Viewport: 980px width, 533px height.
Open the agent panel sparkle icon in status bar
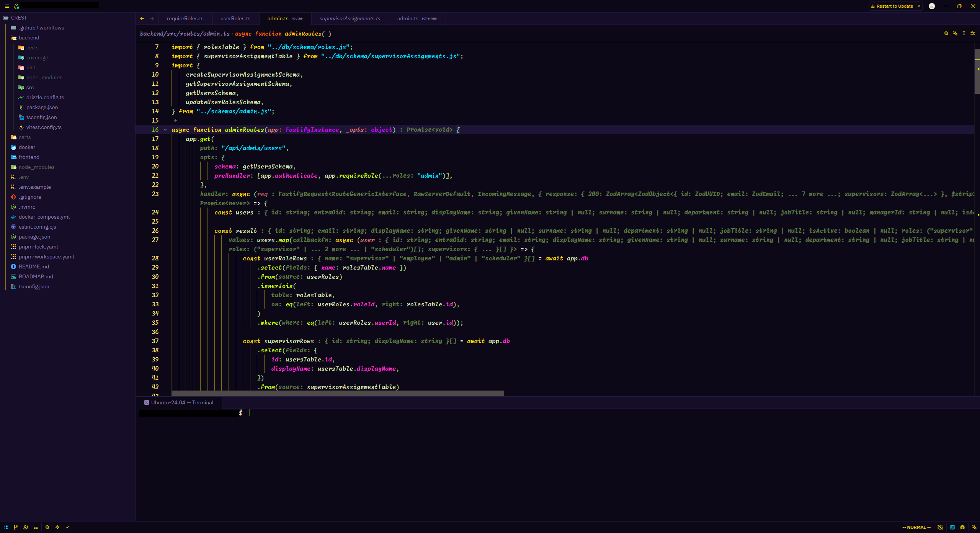[974, 527]
